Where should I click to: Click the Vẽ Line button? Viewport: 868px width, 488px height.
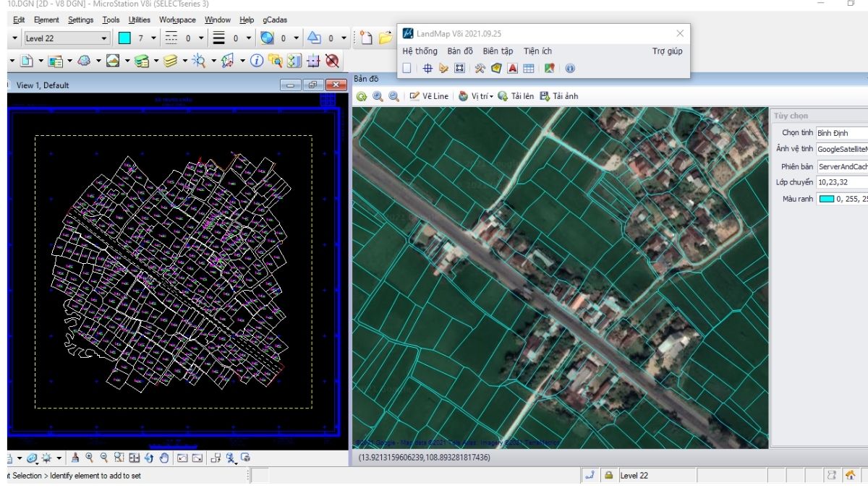coord(429,96)
